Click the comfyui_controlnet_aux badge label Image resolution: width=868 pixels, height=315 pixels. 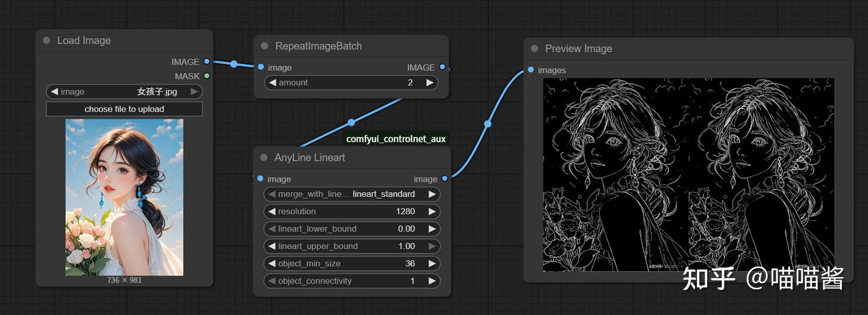(x=396, y=139)
